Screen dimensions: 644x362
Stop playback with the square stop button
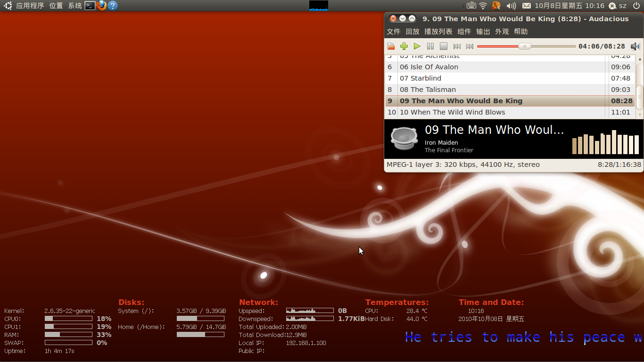click(x=444, y=46)
